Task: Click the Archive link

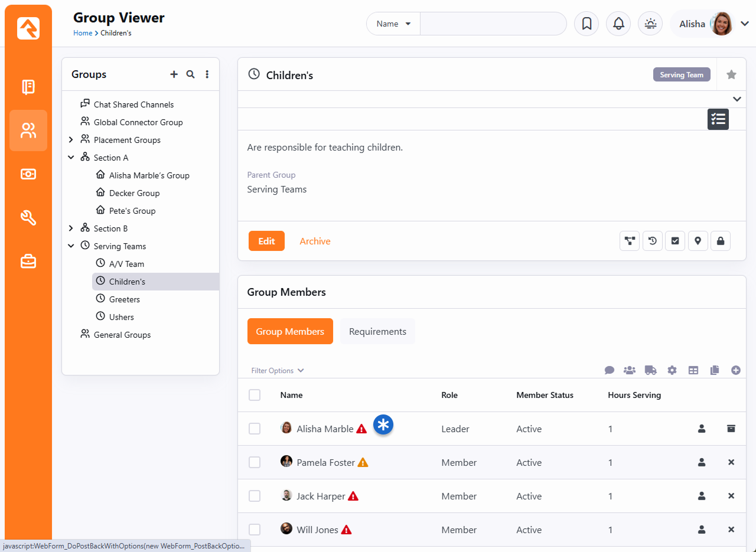Action: [315, 241]
